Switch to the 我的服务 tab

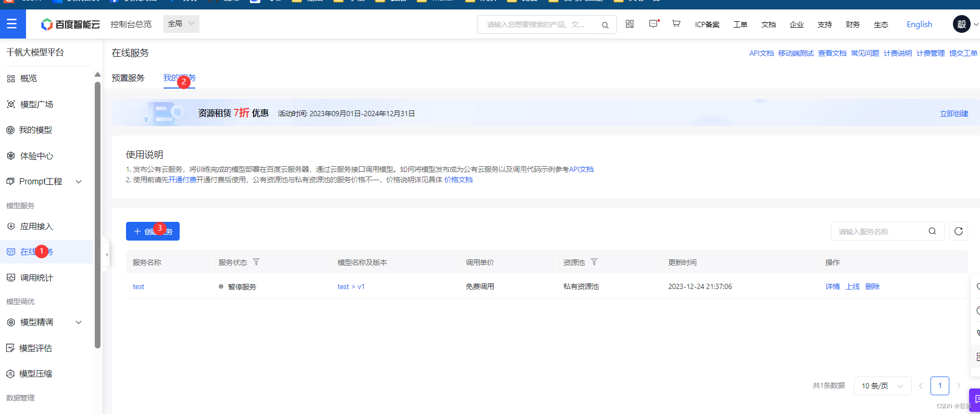pos(179,78)
